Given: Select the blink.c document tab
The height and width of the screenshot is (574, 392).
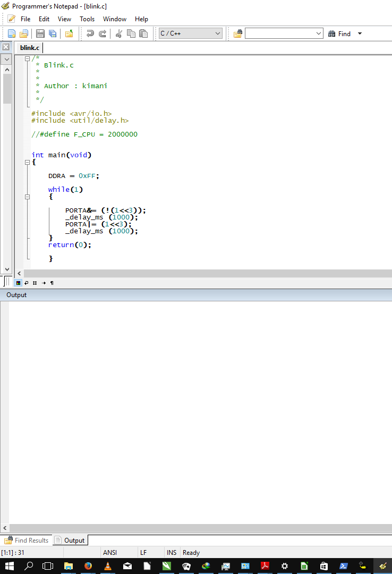Looking at the screenshot, I should (x=30, y=48).
